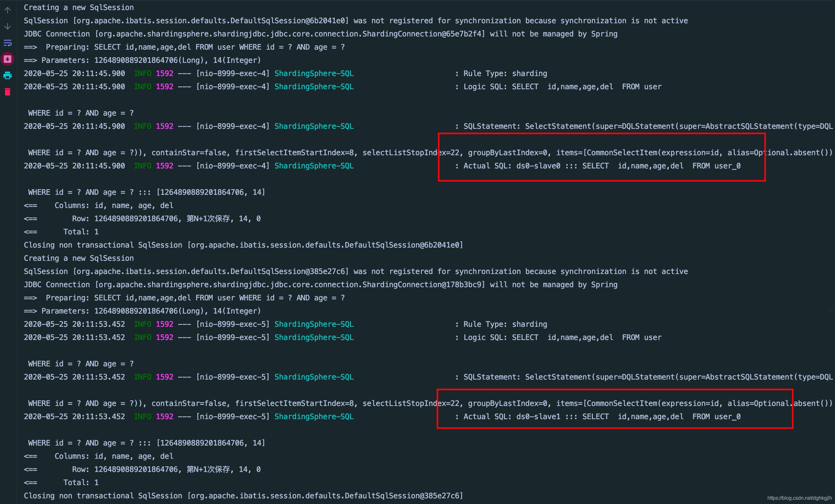Toggle the scroll to end icon
The height and width of the screenshot is (504, 835).
coord(8,59)
